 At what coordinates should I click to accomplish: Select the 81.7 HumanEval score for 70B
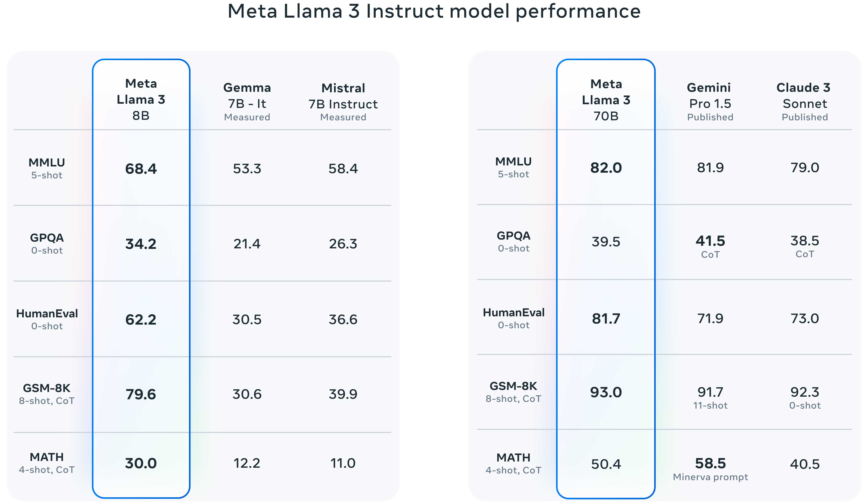606,319
